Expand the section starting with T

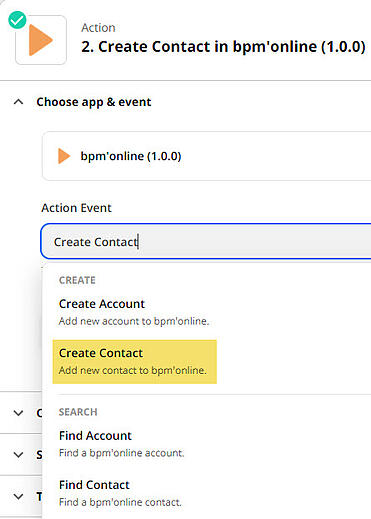tap(19, 496)
